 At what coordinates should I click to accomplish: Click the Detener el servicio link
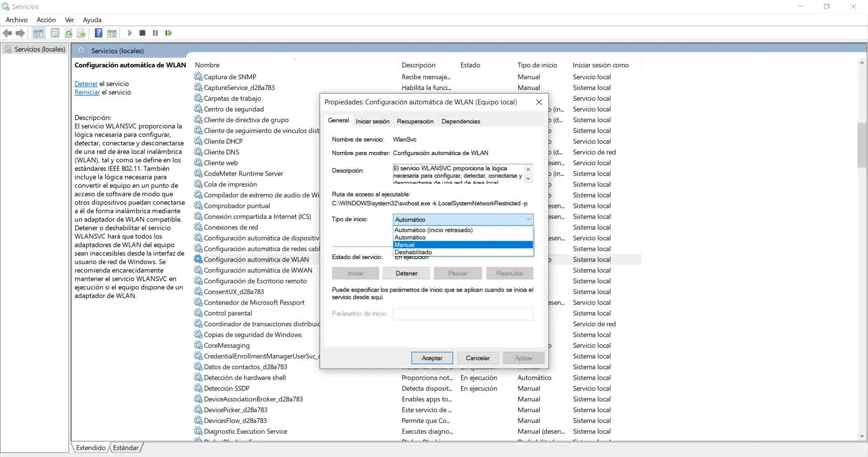tap(86, 84)
